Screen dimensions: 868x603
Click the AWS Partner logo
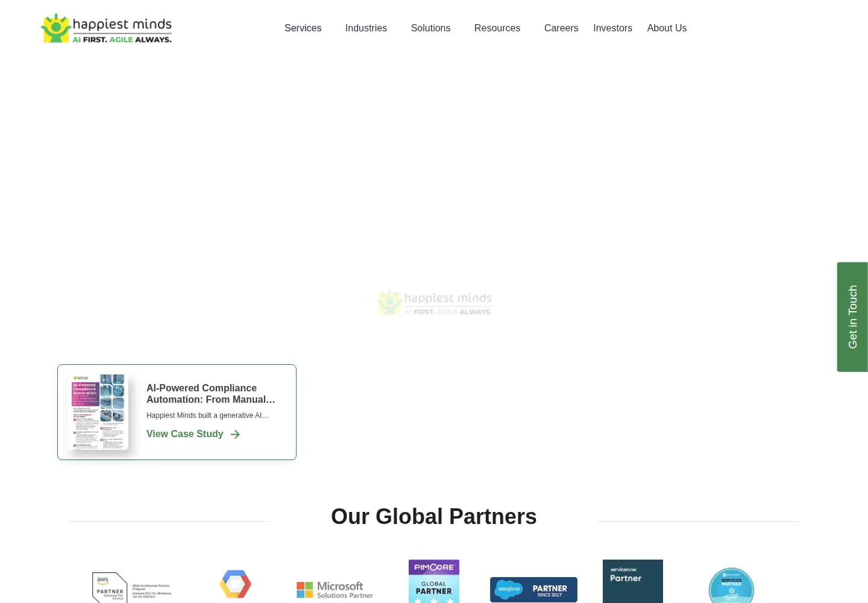coord(131,587)
